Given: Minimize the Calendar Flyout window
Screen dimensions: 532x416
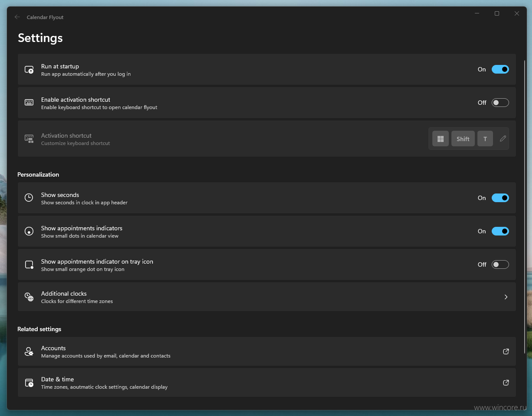Looking at the screenshot, I should [477, 13].
